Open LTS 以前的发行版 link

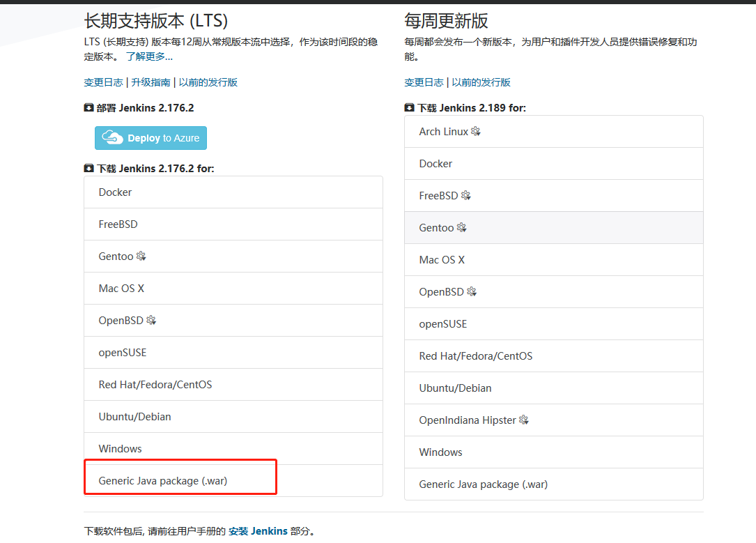click(x=208, y=82)
